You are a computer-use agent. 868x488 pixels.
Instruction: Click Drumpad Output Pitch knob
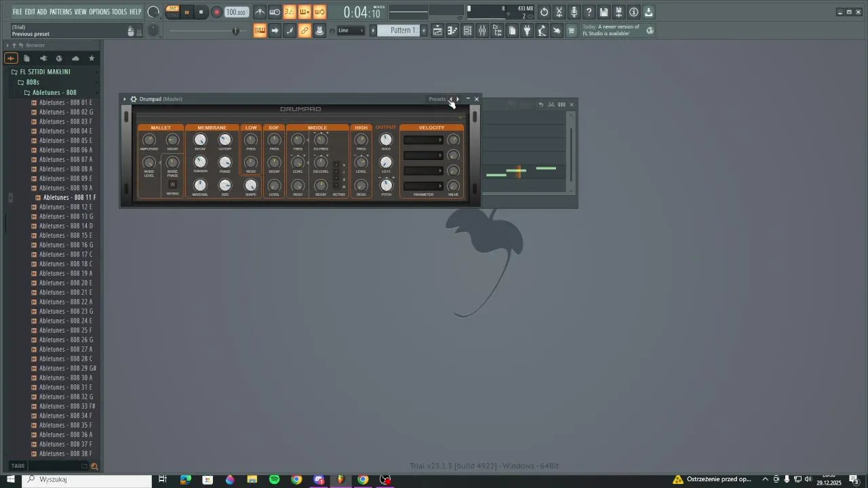pos(386,185)
